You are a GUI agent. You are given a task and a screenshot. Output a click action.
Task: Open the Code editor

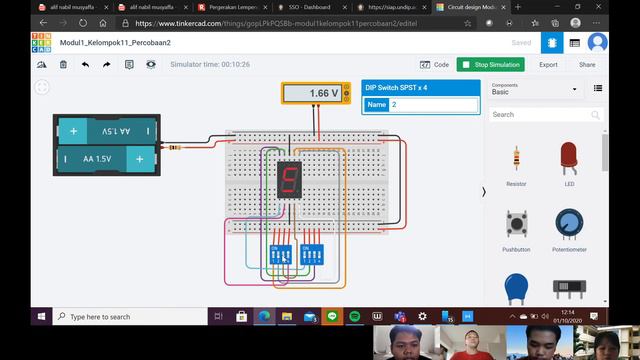pos(434,64)
